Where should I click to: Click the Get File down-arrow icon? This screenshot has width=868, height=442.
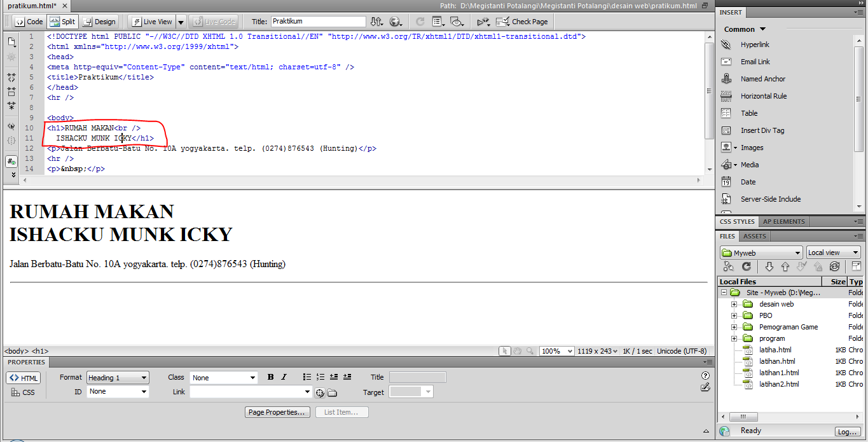tap(771, 266)
